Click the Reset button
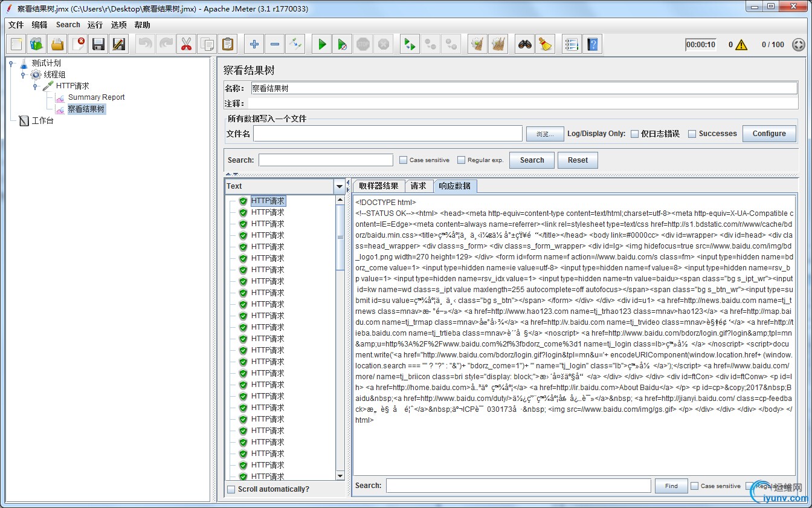 pyautogui.click(x=578, y=160)
